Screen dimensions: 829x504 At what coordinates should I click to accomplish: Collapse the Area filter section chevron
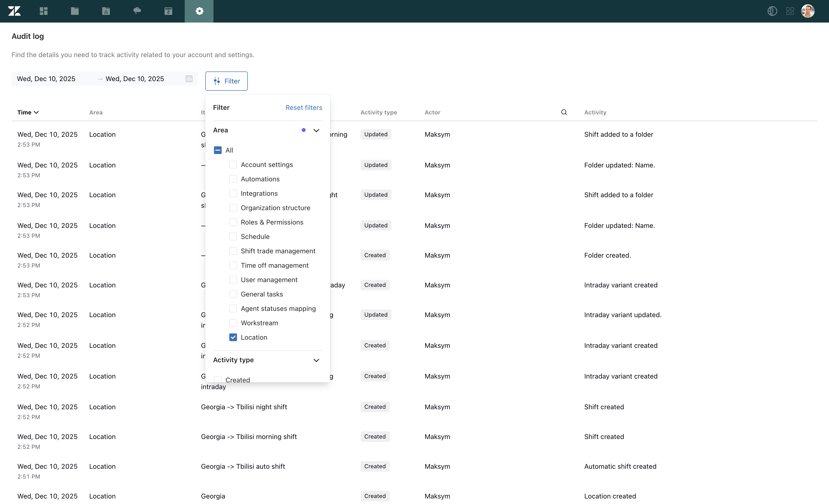click(316, 130)
